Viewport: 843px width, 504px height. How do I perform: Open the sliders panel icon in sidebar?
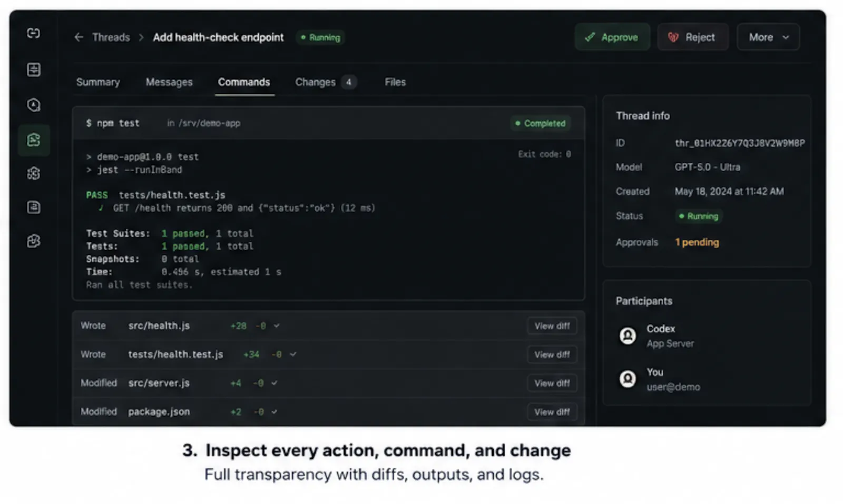[34, 70]
